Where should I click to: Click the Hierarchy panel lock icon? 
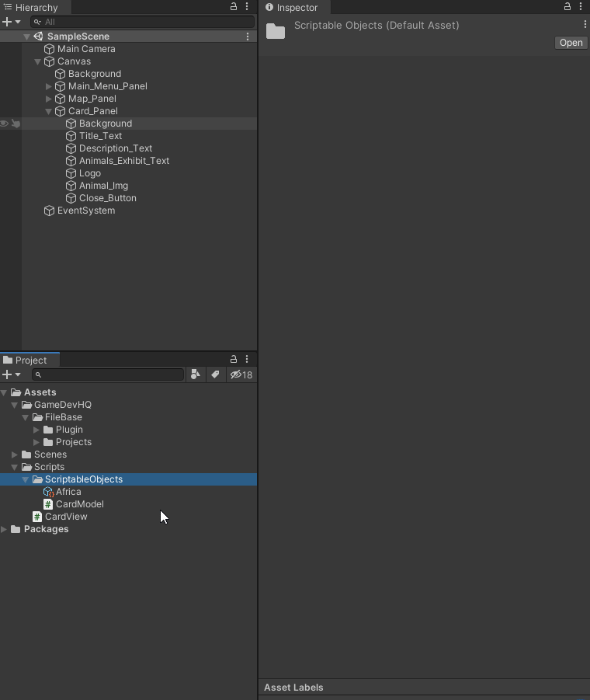tap(233, 6)
